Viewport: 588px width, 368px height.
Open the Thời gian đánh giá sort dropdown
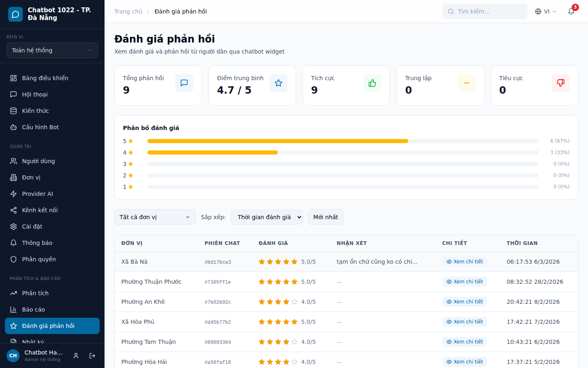[x=267, y=217]
